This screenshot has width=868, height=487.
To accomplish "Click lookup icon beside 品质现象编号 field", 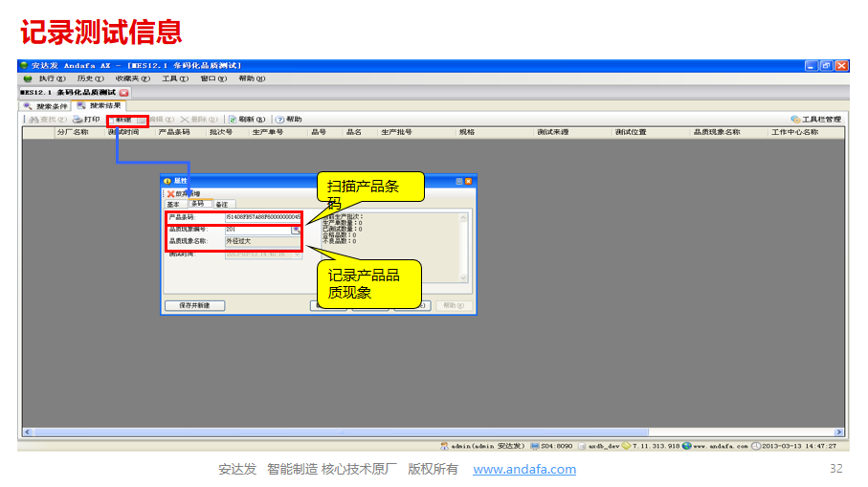I will click(x=297, y=231).
